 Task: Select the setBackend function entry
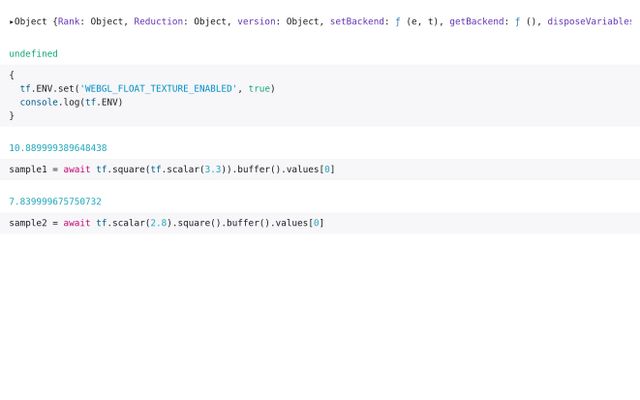coord(357,21)
